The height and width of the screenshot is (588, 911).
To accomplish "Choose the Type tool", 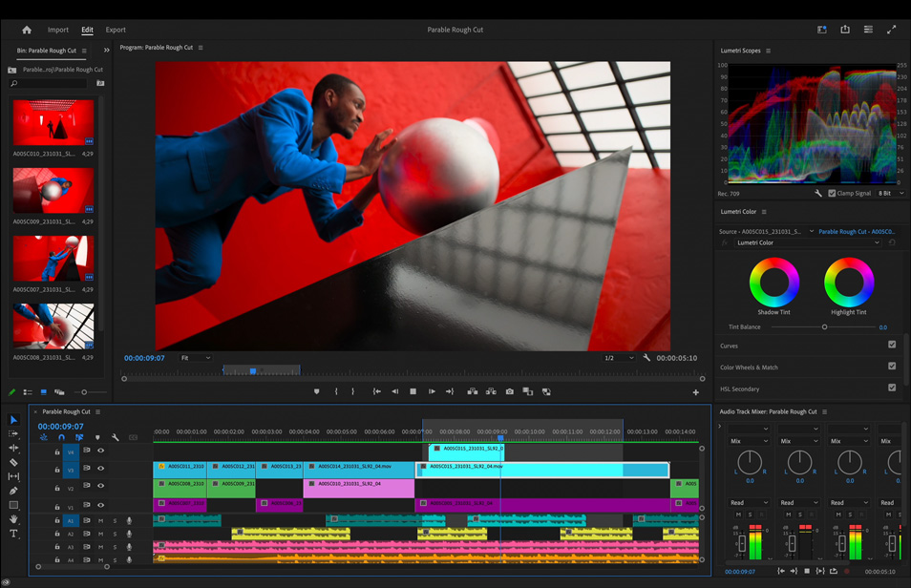I will [x=13, y=534].
